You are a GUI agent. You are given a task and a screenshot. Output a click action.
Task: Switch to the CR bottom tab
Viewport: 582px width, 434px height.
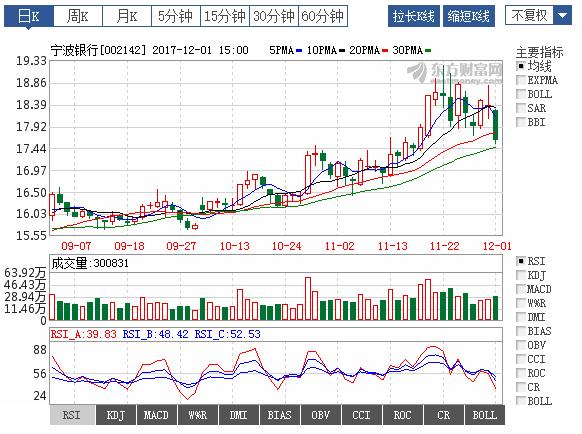click(x=444, y=415)
